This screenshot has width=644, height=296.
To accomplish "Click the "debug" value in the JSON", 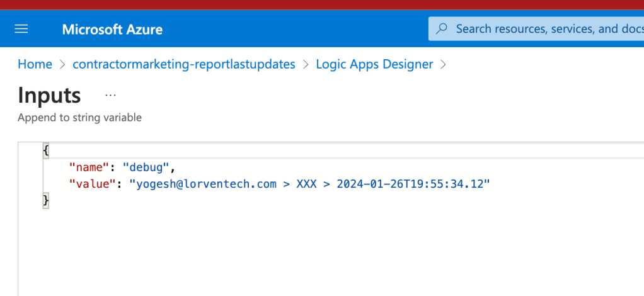I will click(146, 167).
